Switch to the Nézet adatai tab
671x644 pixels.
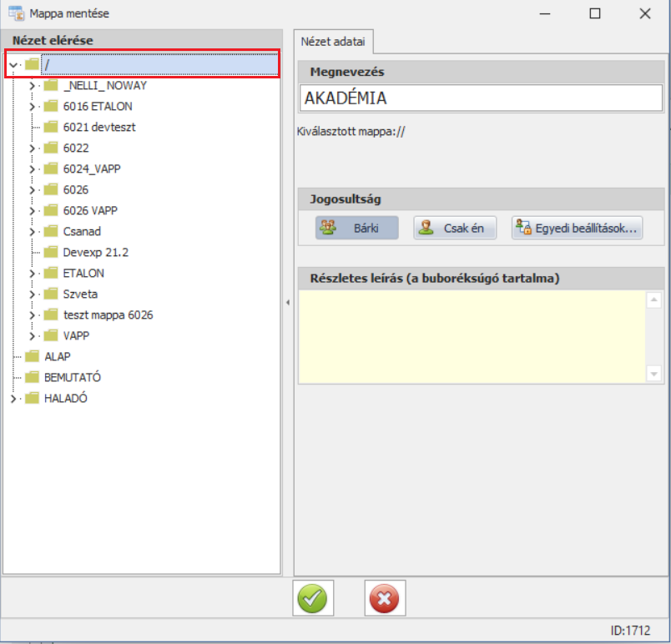click(334, 41)
